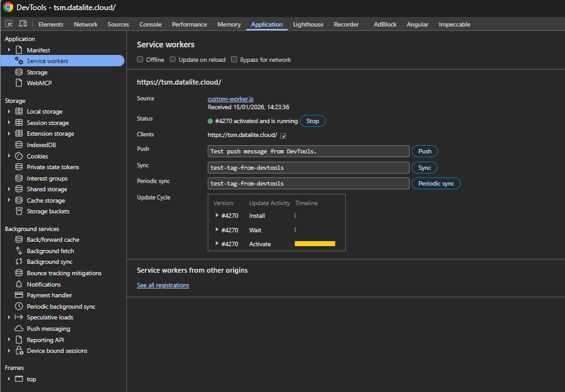Click the Interest groups database icon
The image size is (565, 392).
pos(19,179)
